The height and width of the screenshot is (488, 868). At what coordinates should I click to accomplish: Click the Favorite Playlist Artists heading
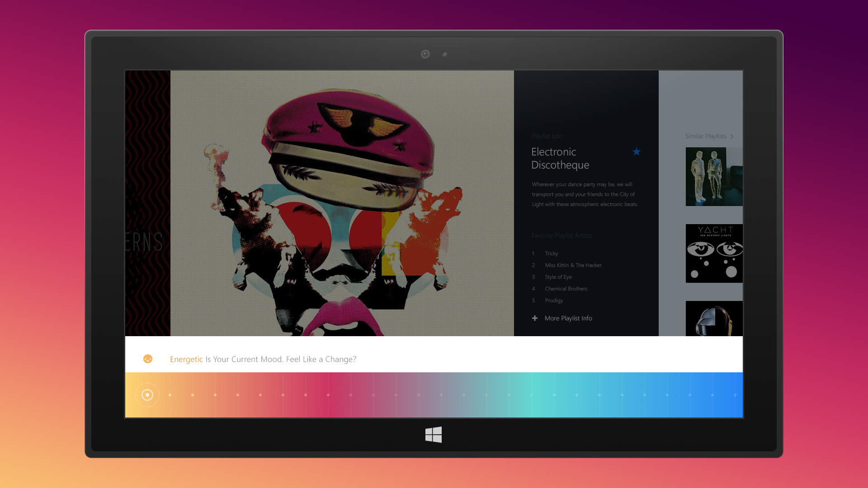[561, 235]
